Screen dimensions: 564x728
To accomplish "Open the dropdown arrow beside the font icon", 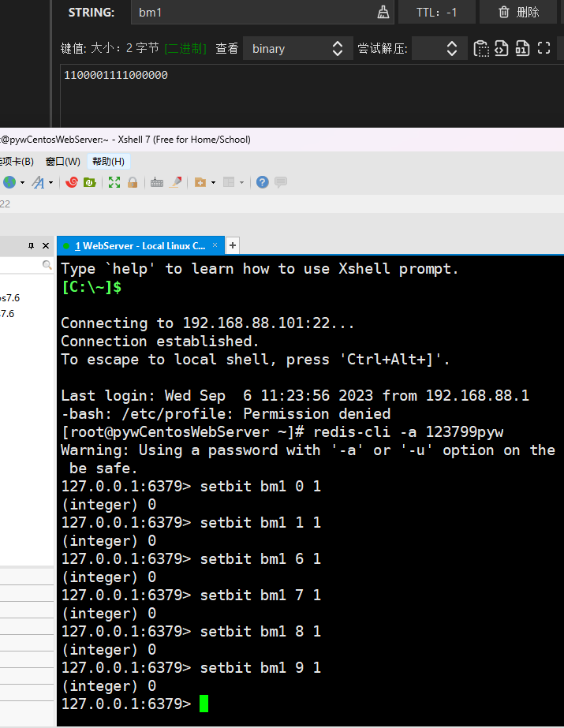I will coord(50,182).
